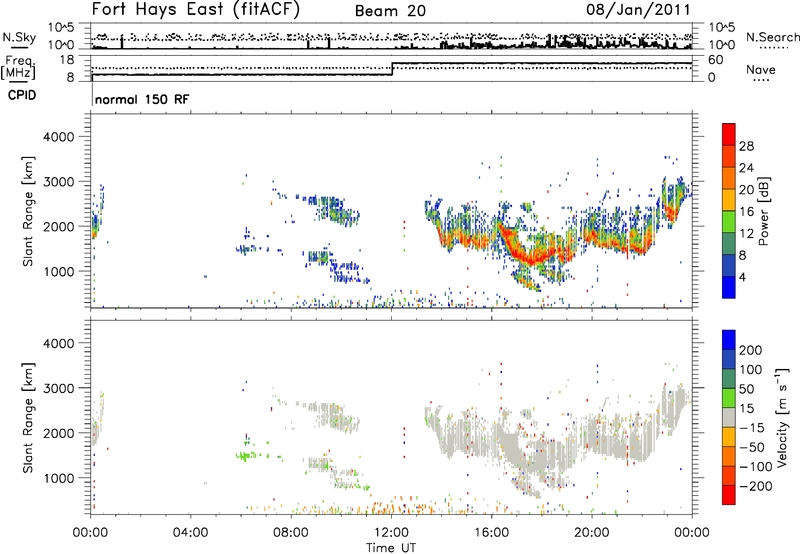Click the left '10^5' N.Sky axis value
800x554 pixels.
tap(61, 27)
